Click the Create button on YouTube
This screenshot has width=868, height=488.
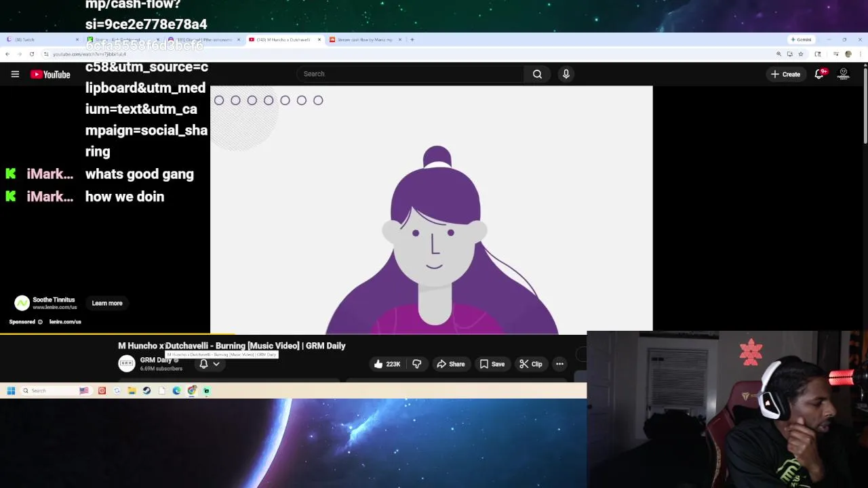(785, 74)
